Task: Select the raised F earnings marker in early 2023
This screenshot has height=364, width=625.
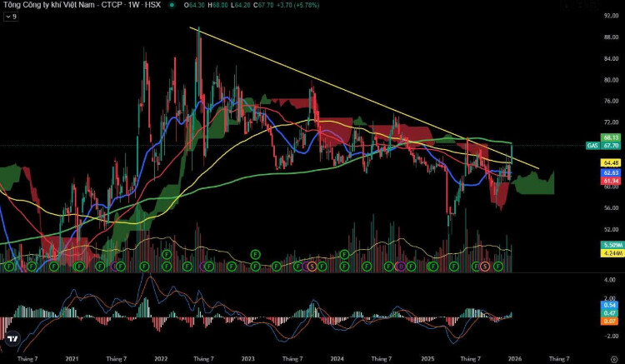Action: (255, 254)
